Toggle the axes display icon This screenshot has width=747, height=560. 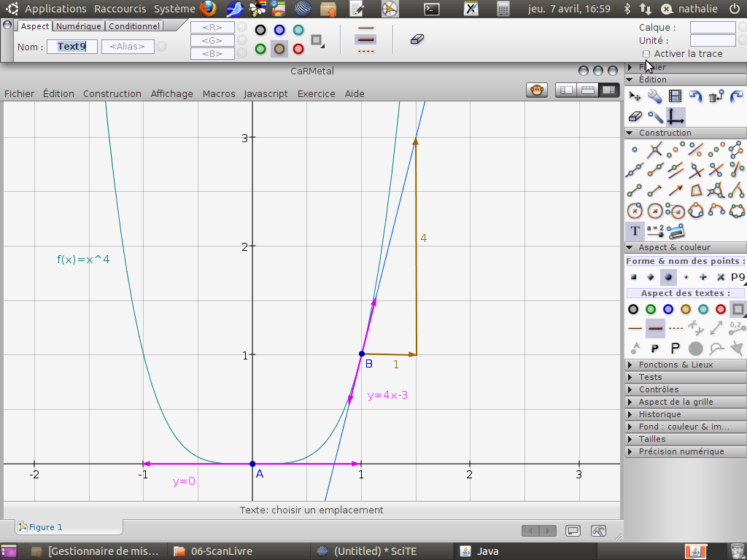point(676,117)
